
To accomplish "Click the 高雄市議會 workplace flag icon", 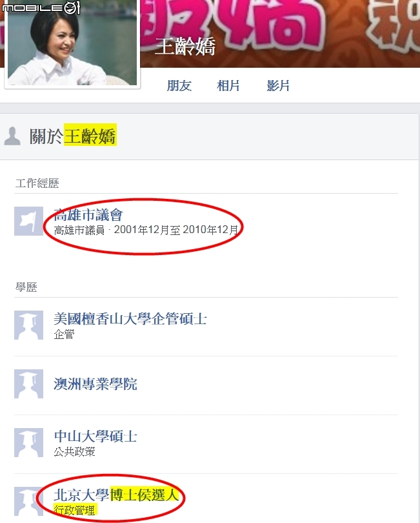I will coord(28,221).
